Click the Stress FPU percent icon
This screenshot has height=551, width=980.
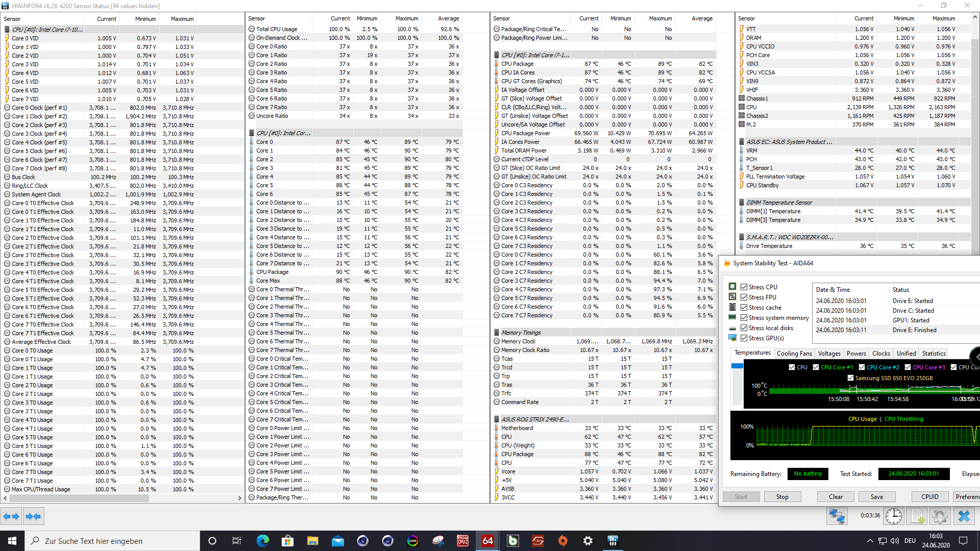pyautogui.click(x=732, y=297)
